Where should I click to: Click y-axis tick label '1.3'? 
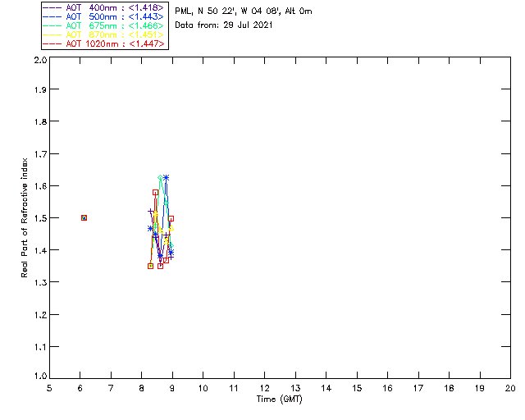(x=40, y=282)
